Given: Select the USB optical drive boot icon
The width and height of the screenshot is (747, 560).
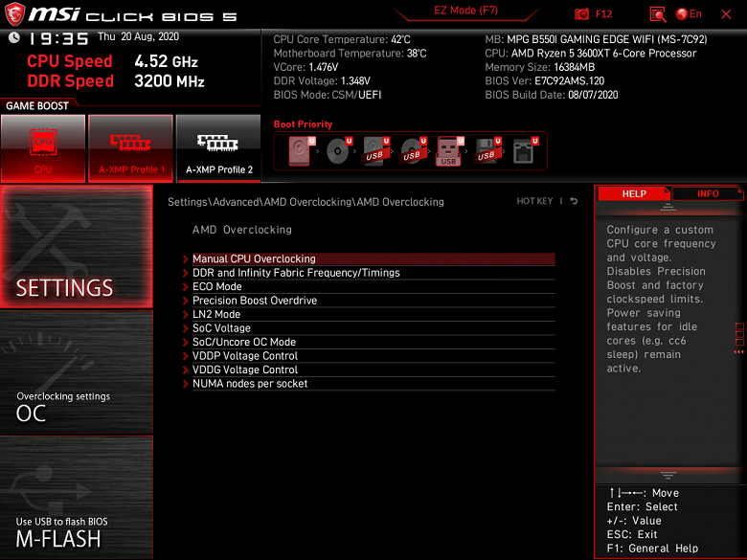Looking at the screenshot, I should (413, 151).
